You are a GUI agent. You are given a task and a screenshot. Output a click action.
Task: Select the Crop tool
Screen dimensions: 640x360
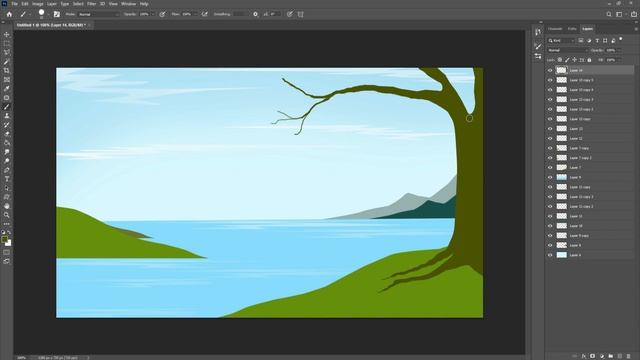7,71
